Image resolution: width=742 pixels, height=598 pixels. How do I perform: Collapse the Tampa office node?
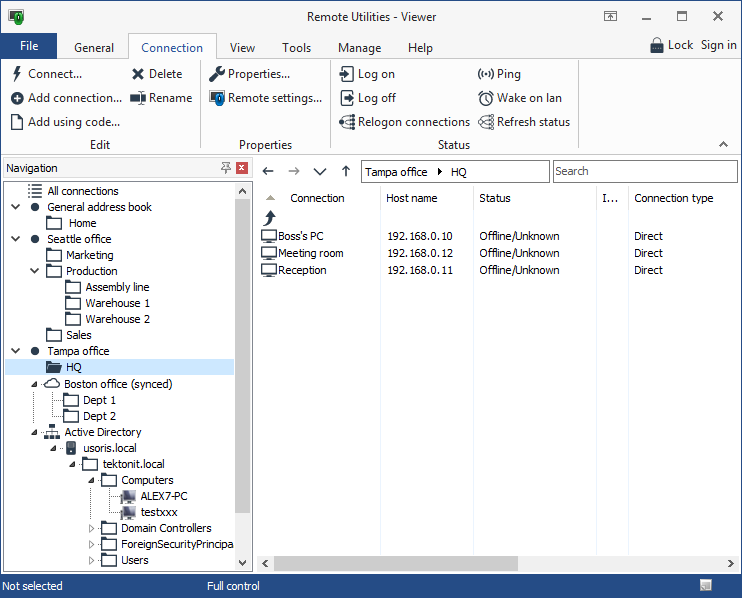pos(16,351)
